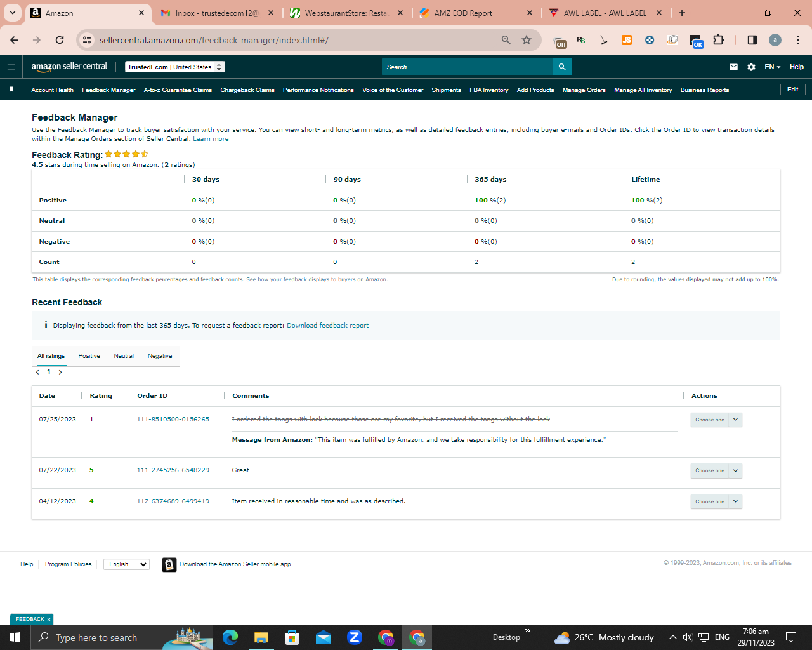Go to the previous feedback page arrow
The image size is (812, 650).
(x=37, y=372)
